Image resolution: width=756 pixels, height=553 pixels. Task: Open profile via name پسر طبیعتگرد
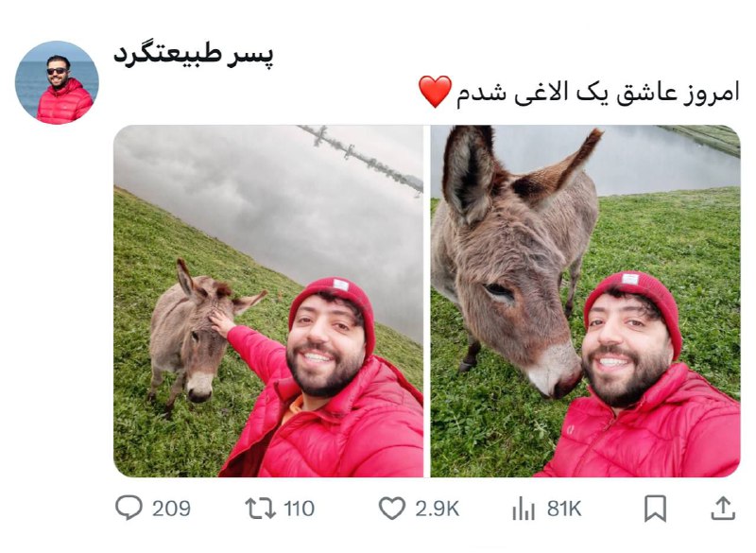click(x=194, y=56)
